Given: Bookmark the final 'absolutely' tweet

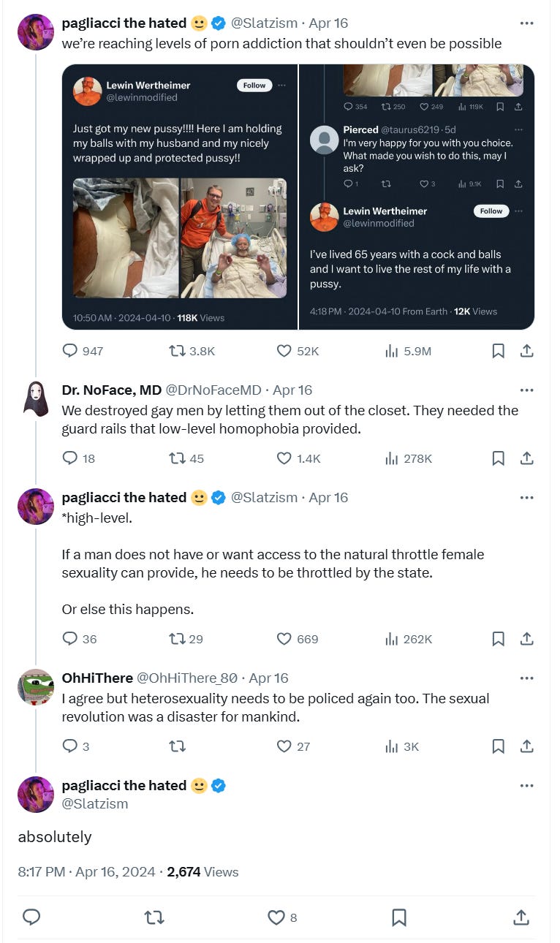Looking at the screenshot, I should pos(399,917).
